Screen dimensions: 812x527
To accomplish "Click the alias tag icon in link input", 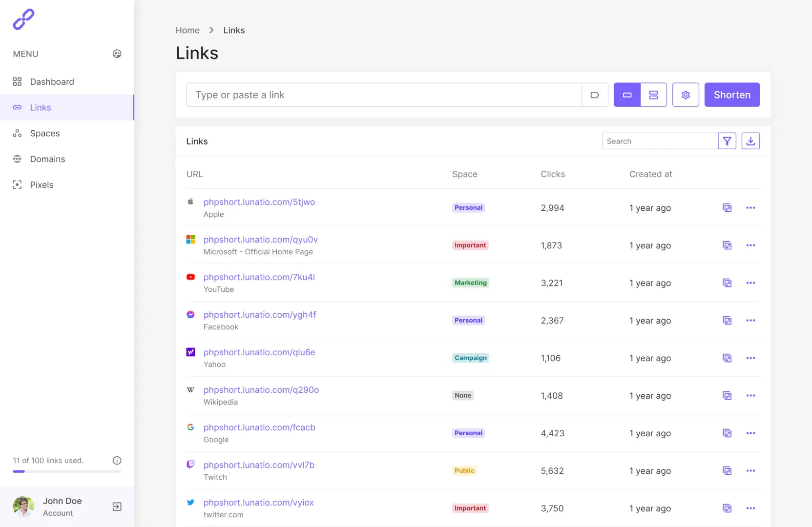I will [595, 95].
